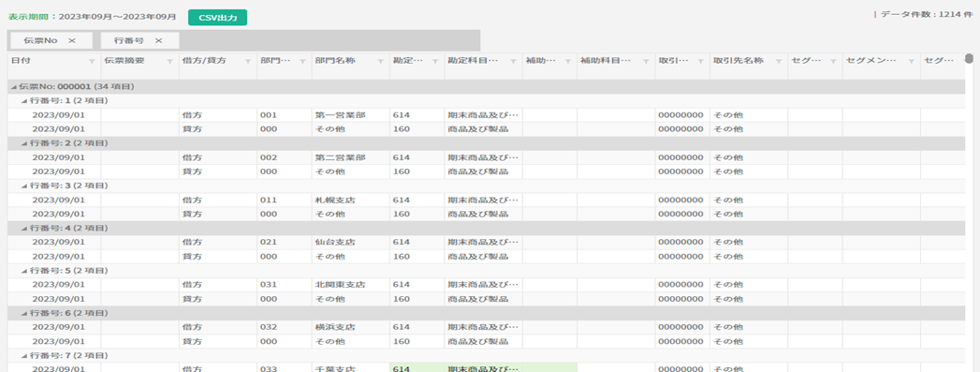Viewport: 980px width, 372px height.
Task: Collapse group 行番号: 2
Action: tap(24, 143)
